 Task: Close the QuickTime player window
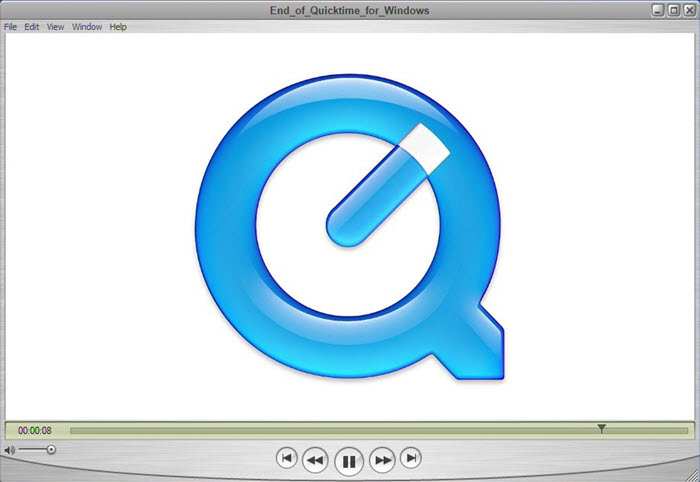coord(690,10)
